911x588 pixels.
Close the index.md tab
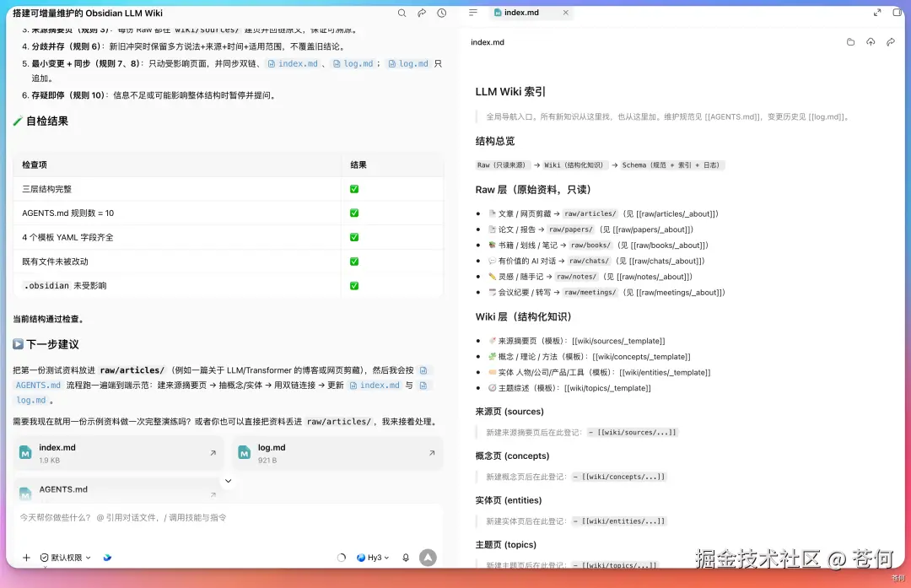(565, 12)
